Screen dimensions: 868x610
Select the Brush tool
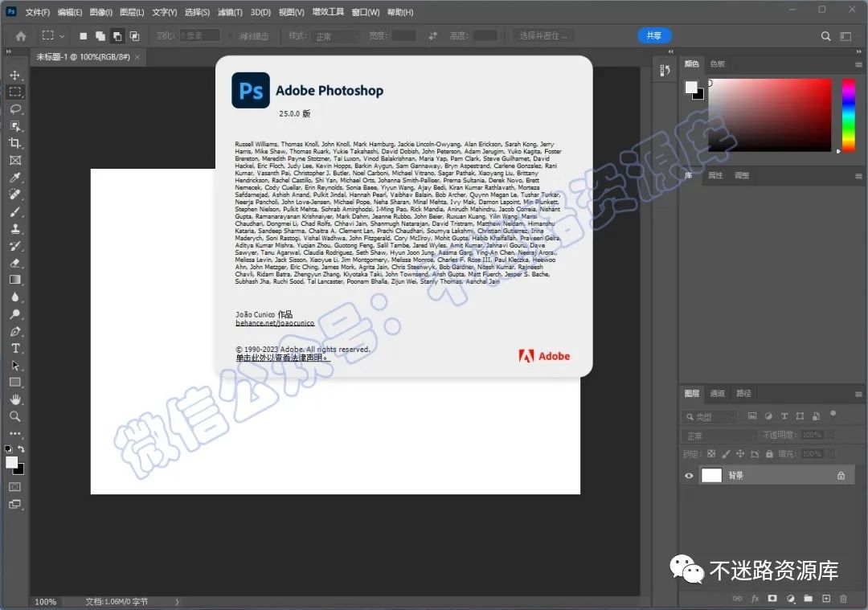click(x=15, y=211)
